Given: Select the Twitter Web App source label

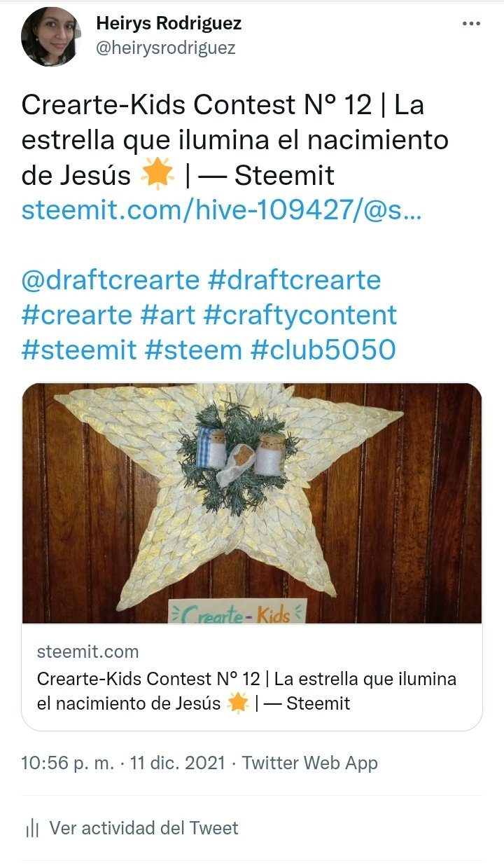Looking at the screenshot, I should pos(310,763).
